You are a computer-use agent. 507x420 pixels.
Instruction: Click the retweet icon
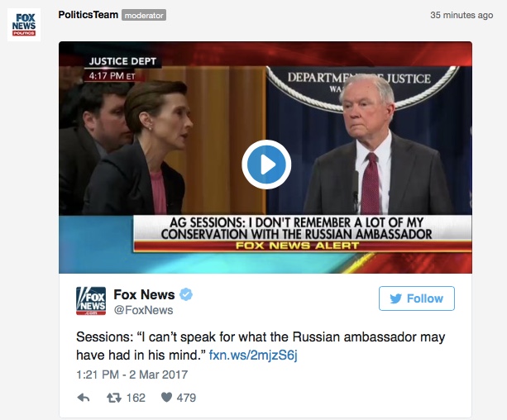tap(114, 398)
